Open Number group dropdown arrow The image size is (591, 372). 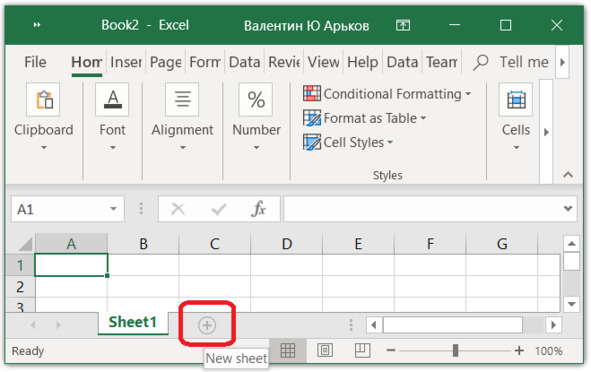[256, 147]
